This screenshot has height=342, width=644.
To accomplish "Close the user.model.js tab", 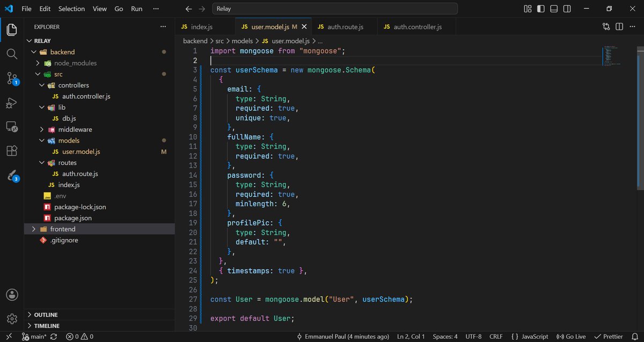I will pos(304,27).
